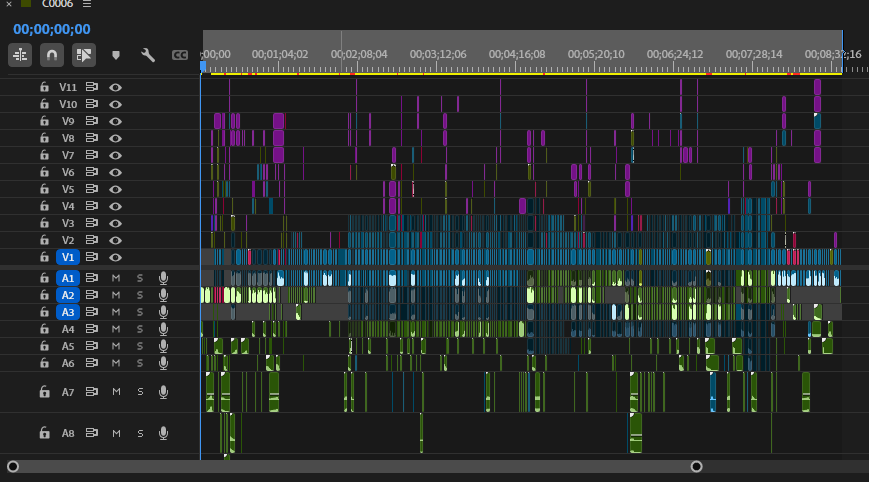Hide track V3 output eye
Screen dimensions: 869x482
pyautogui.click(x=115, y=223)
